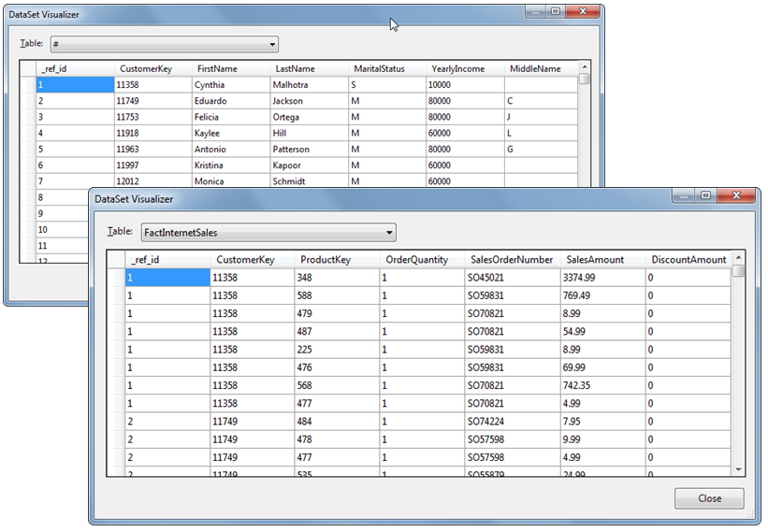The width and height of the screenshot is (768, 532).
Task: Select the sales amount cell 7.95
Action: [603, 422]
